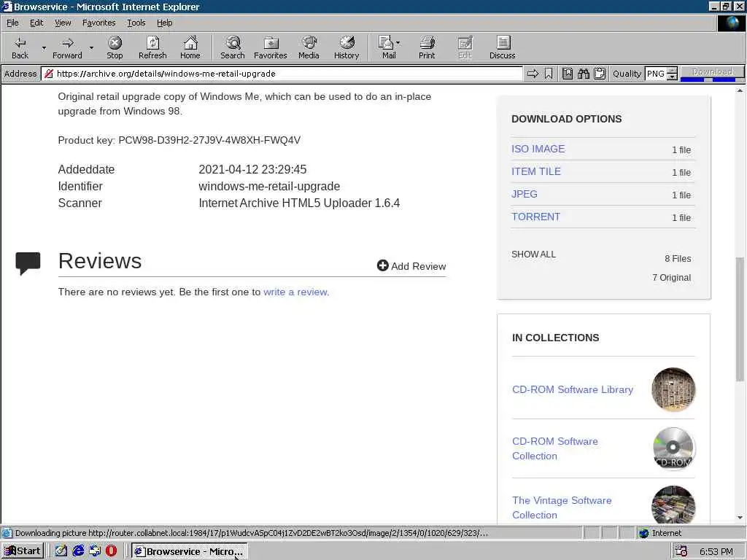
Task: Open the Favorites menu
Action: point(98,23)
